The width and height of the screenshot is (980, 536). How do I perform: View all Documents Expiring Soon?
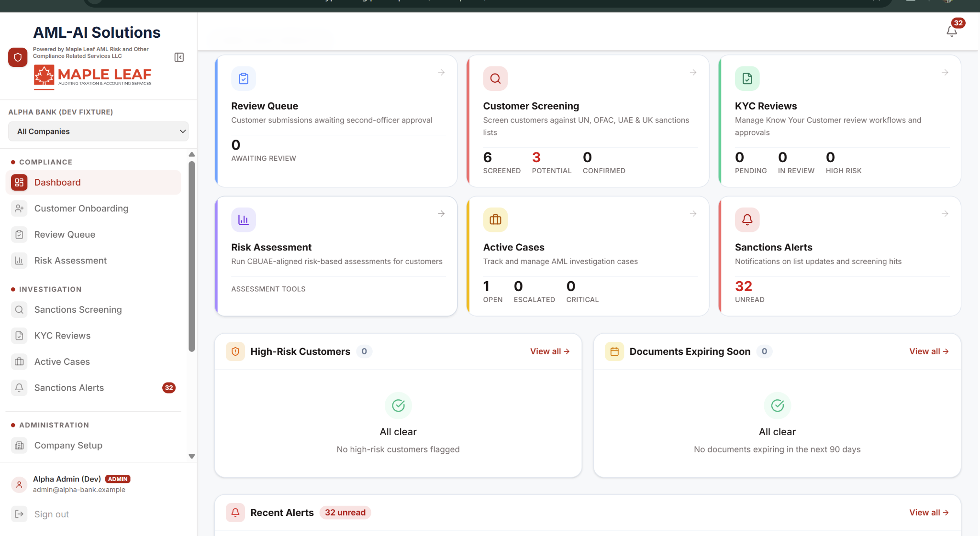click(929, 351)
